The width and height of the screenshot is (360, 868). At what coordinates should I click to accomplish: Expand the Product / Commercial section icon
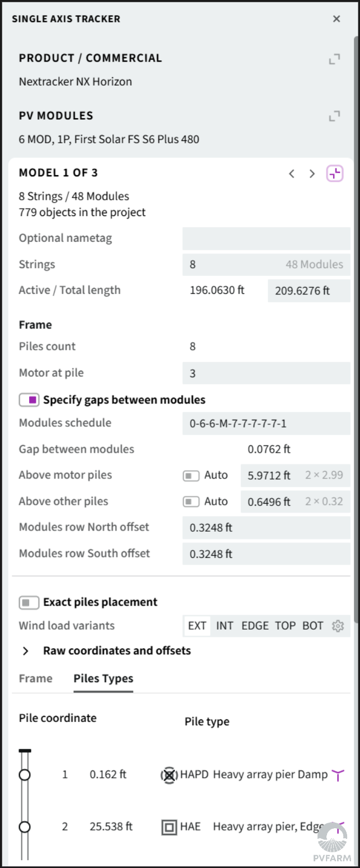pyautogui.click(x=334, y=59)
